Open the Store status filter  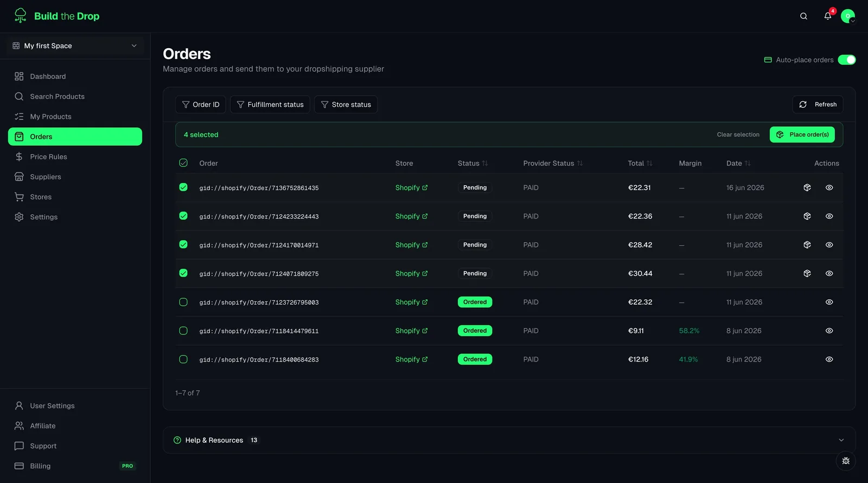346,105
